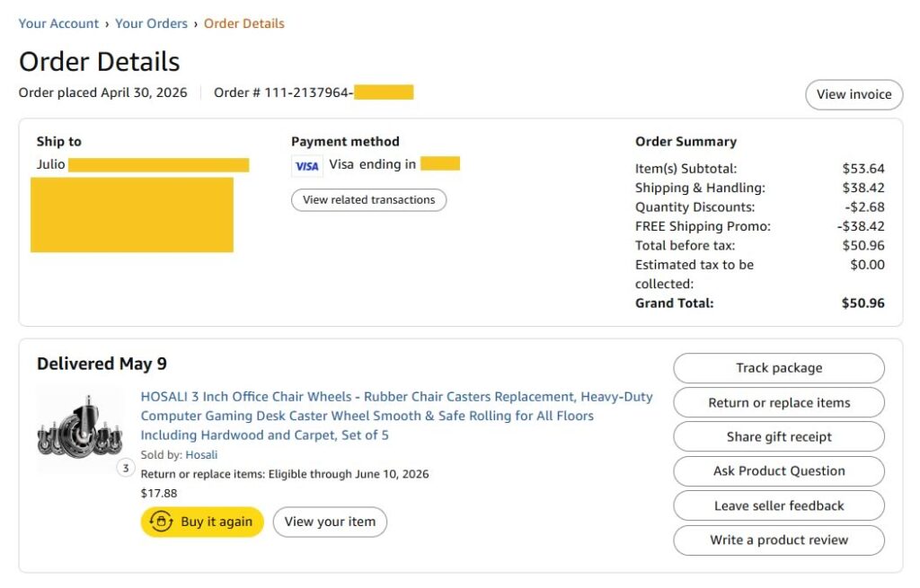Open View your item
The width and height of the screenshot is (920, 588).
coord(330,522)
